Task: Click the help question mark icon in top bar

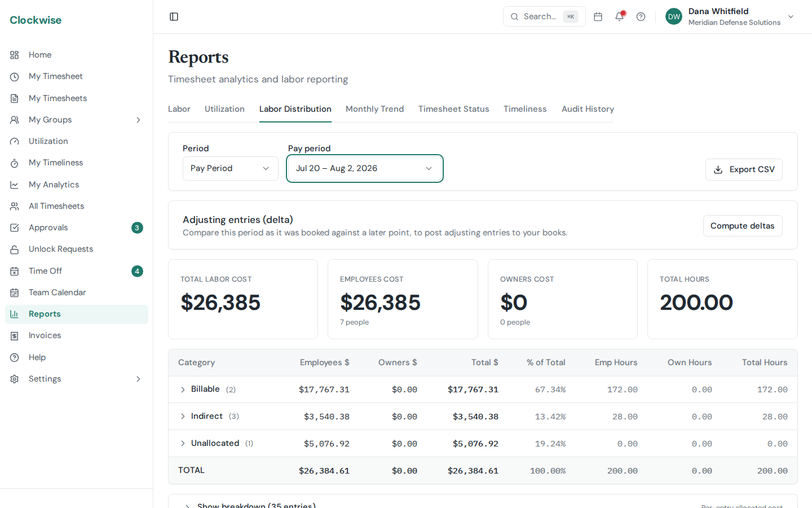Action: click(641, 17)
